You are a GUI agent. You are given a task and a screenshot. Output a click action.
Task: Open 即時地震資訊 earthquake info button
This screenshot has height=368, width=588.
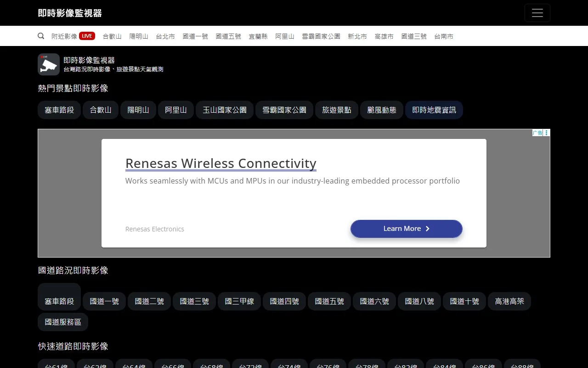pos(434,110)
